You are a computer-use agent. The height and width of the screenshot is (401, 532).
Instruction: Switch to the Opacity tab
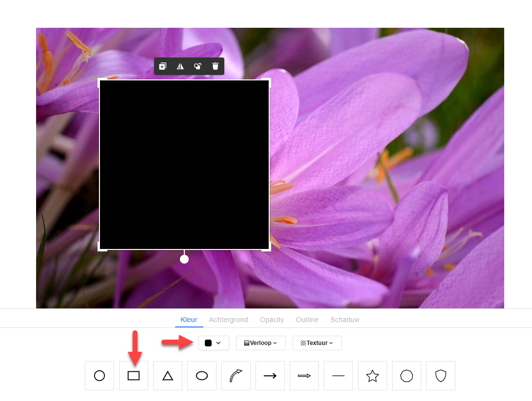272,320
